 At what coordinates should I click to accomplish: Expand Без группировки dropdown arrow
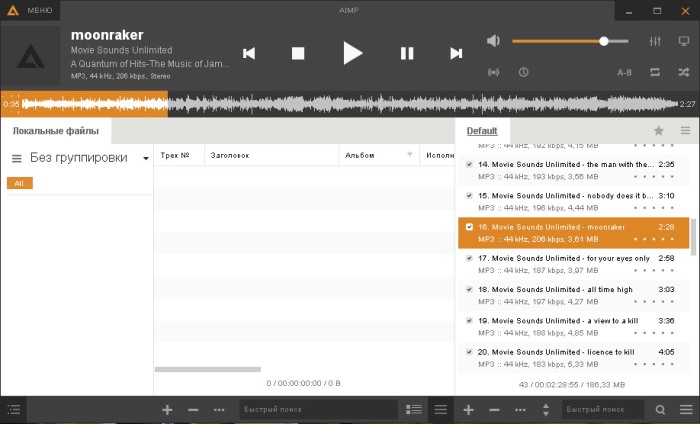(146, 158)
